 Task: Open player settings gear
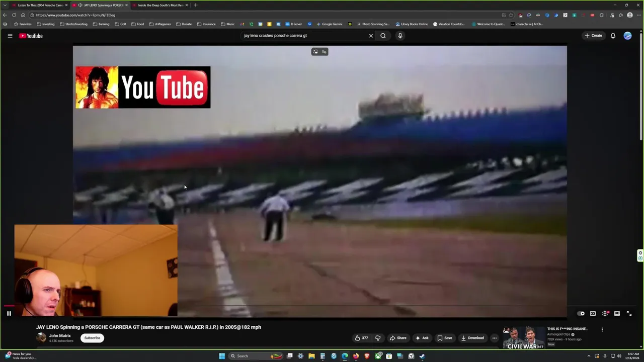[x=605, y=313]
